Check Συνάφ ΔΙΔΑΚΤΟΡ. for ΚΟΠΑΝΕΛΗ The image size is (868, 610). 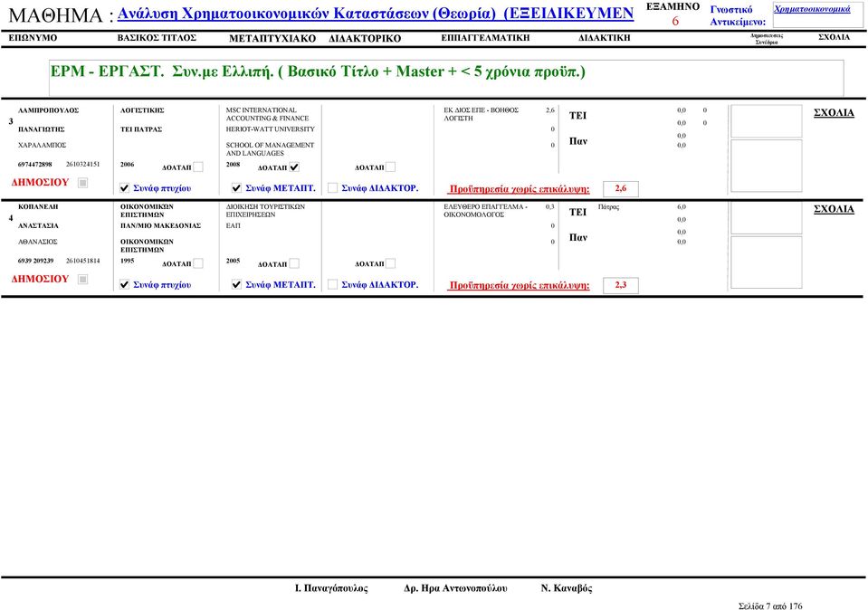point(333,284)
